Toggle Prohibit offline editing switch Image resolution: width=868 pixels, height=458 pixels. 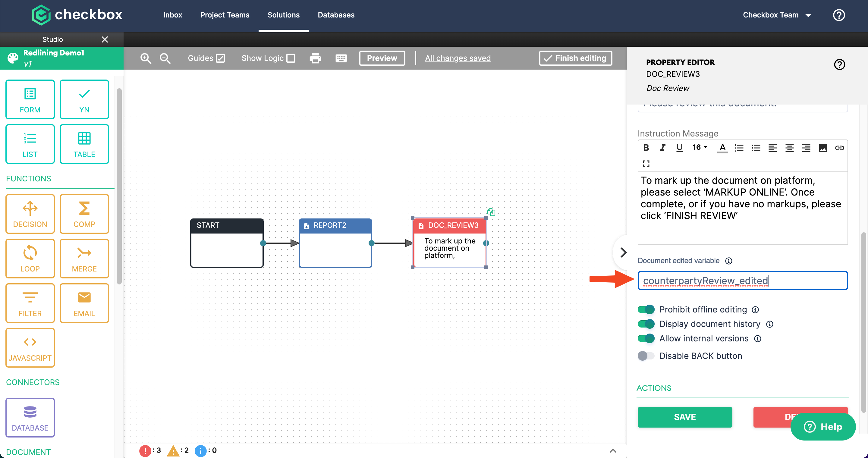[x=646, y=309]
